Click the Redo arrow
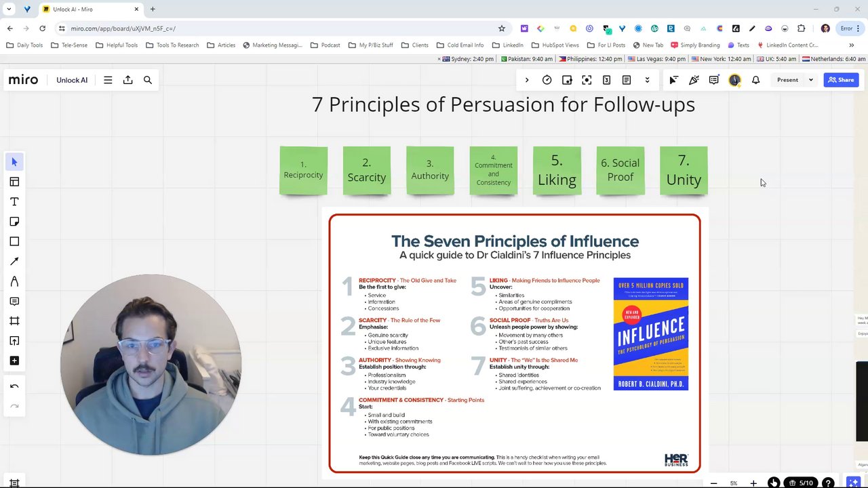 click(x=14, y=406)
